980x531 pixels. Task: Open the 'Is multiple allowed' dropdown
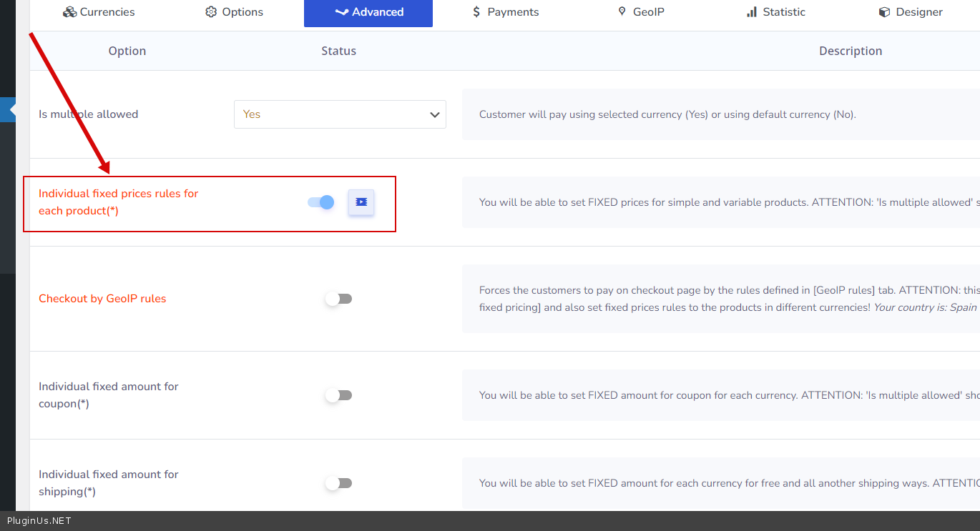[340, 114]
